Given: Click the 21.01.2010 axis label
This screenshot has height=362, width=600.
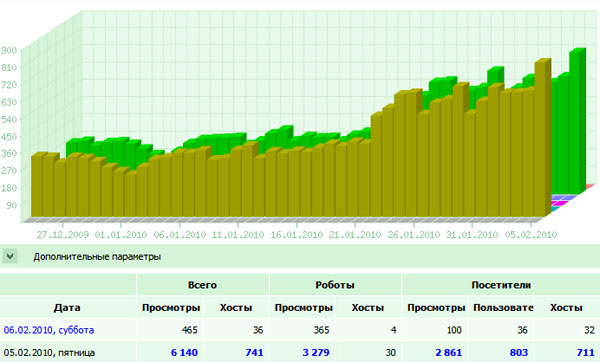Looking at the screenshot, I should pos(355,235).
